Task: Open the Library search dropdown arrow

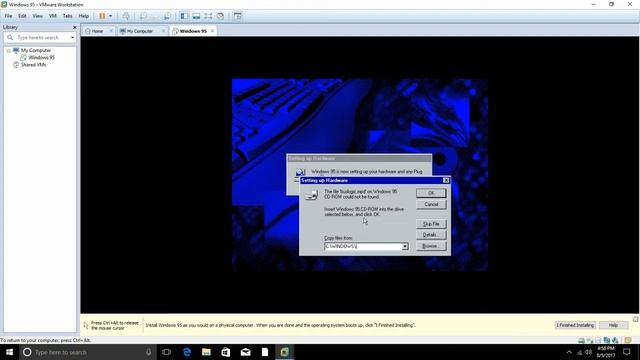Action: coord(73,38)
